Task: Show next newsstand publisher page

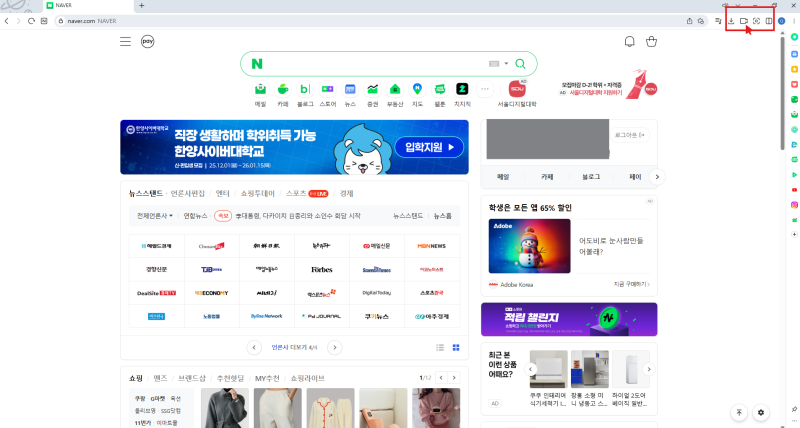Action: pyautogui.click(x=335, y=347)
